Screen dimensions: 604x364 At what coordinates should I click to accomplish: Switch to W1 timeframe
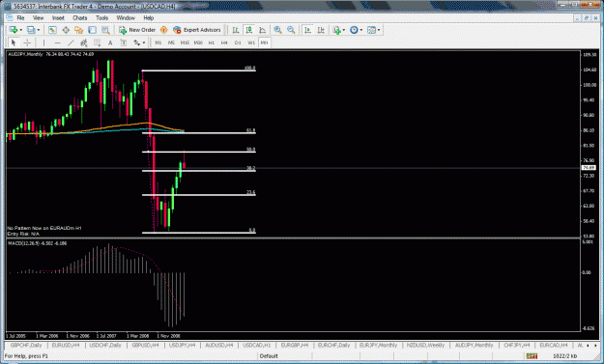coord(251,42)
